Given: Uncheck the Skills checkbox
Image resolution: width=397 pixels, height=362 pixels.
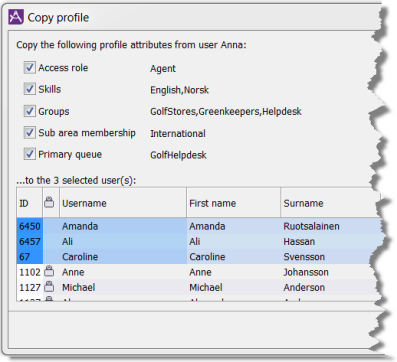Looking at the screenshot, I should pyautogui.click(x=30, y=89).
